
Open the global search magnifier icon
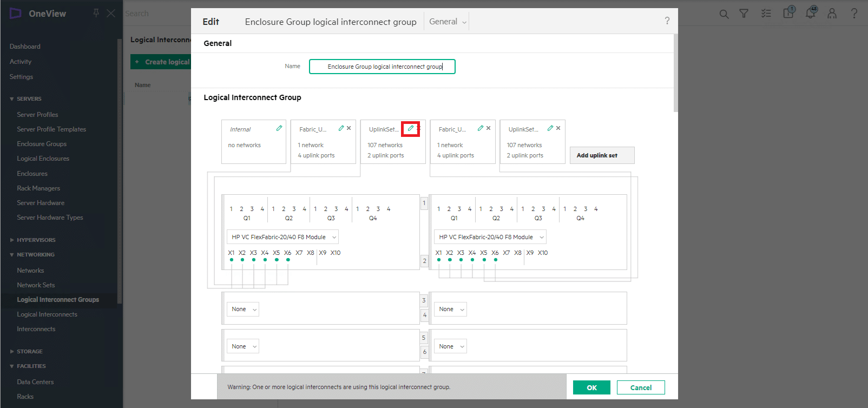coord(724,14)
